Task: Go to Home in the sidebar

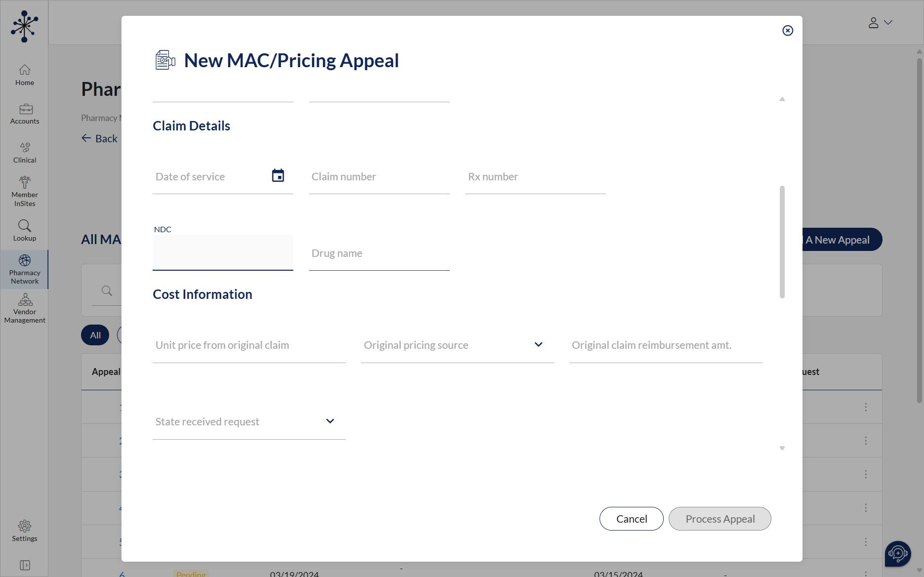Action: click(x=25, y=75)
